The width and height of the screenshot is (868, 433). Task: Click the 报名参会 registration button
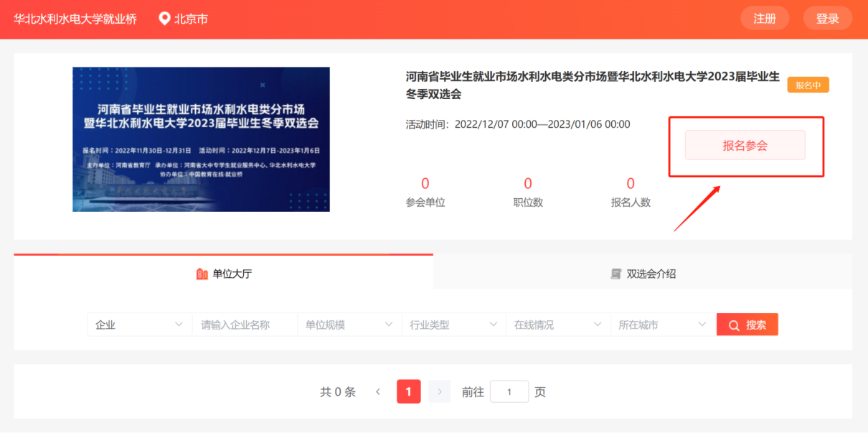pos(745,145)
